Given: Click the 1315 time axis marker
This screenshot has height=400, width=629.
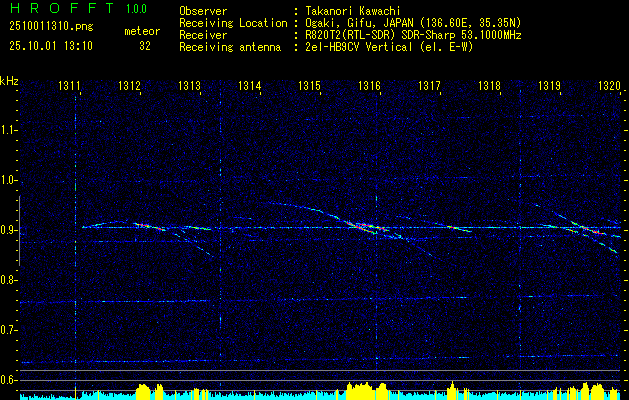Looking at the screenshot, I should (x=309, y=85).
